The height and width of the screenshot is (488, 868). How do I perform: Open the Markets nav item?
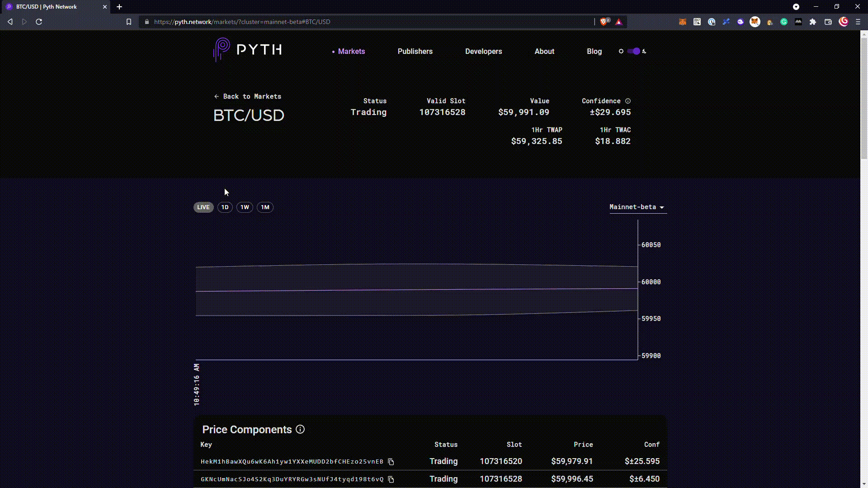click(x=351, y=52)
